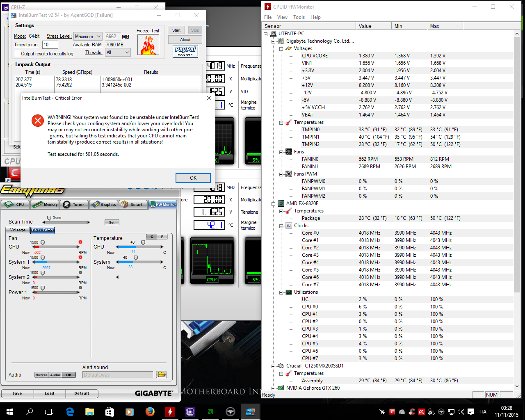Open the Alert sound folder browse icon

tap(161, 374)
